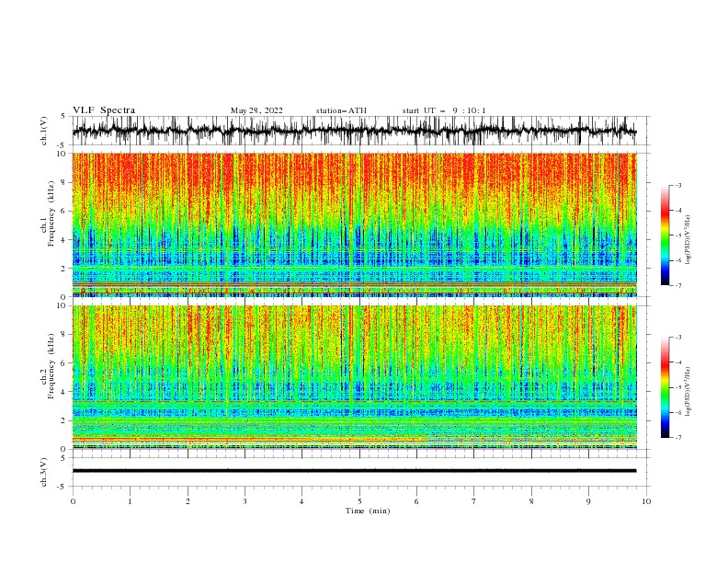Click the '-3' label on upper color scale
This screenshot has width=728, height=563.
[678, 185]
